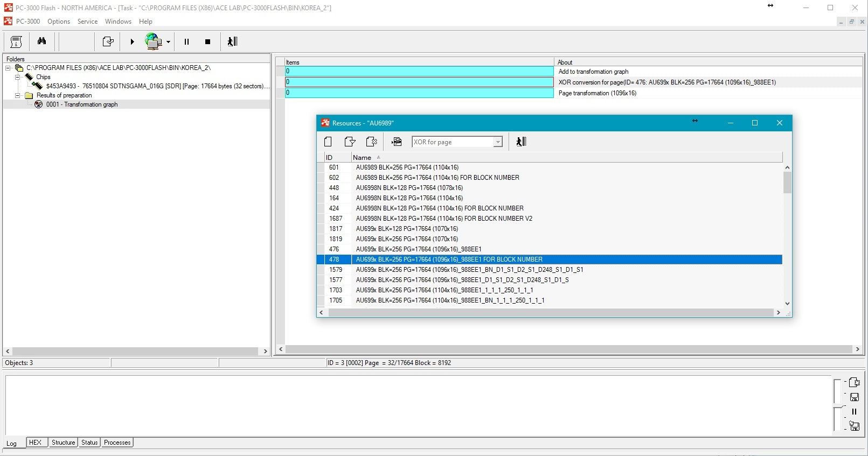868x456 pixels.
Task: Select the Results of preparation folder
Action: [64, 95]
